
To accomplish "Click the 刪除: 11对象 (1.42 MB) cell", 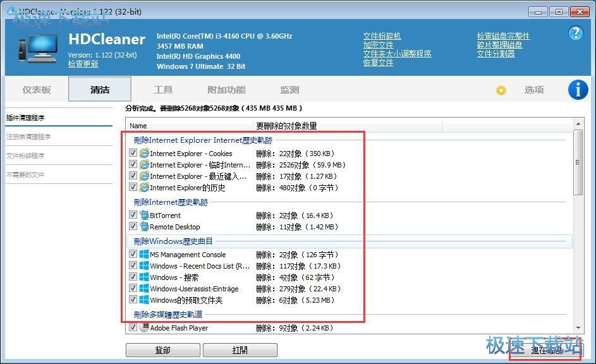I will click(x=297, y=227).
